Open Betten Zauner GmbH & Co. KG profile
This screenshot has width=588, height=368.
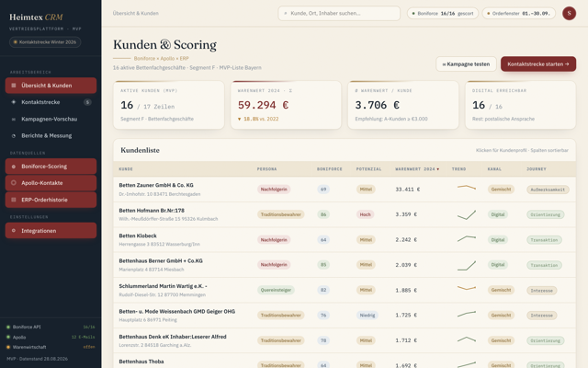click(345, 190)
